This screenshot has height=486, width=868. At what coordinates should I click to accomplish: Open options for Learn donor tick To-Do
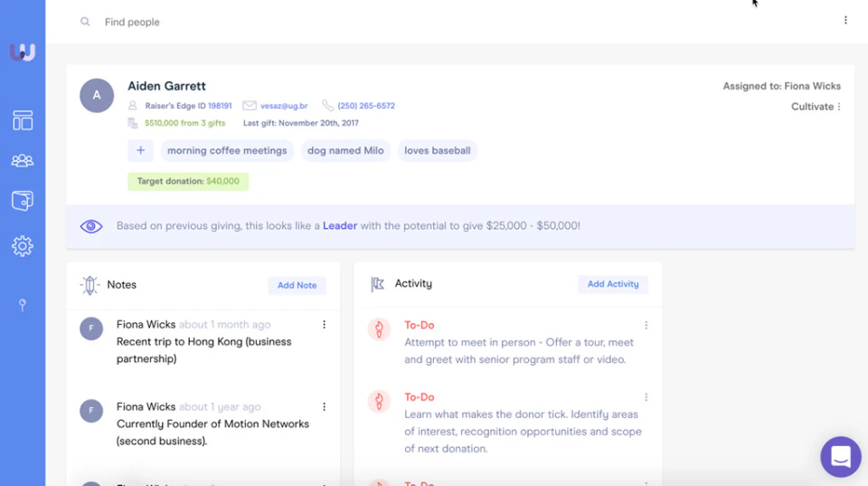point(646,397)
